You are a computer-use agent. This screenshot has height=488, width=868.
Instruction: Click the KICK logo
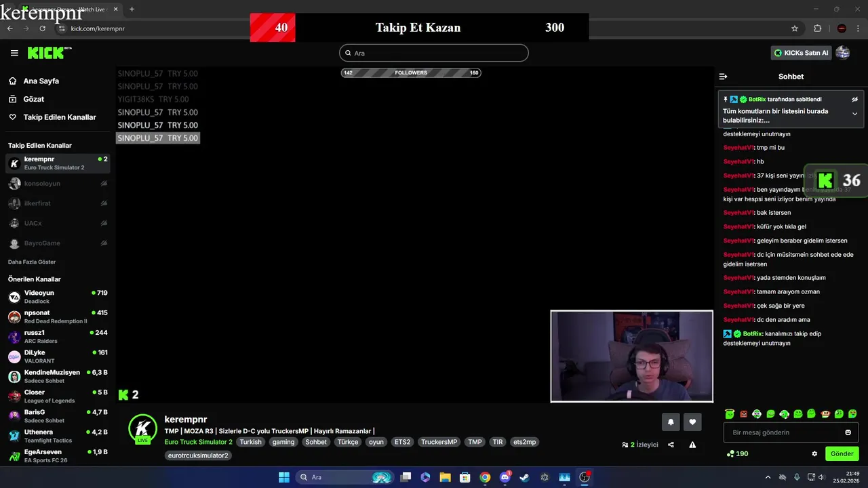click(50, 53)
